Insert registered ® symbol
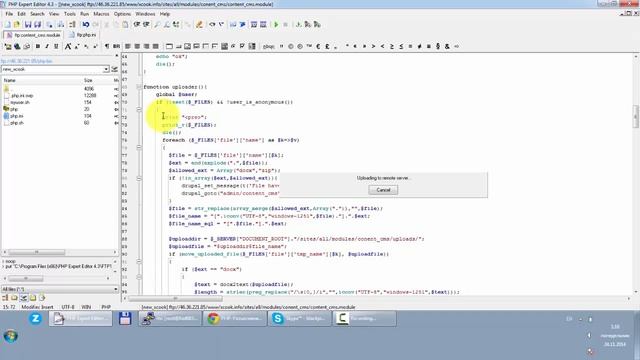The height and width of the screenshot is (360, 640). pyautogui.click(x=300, y=47)
